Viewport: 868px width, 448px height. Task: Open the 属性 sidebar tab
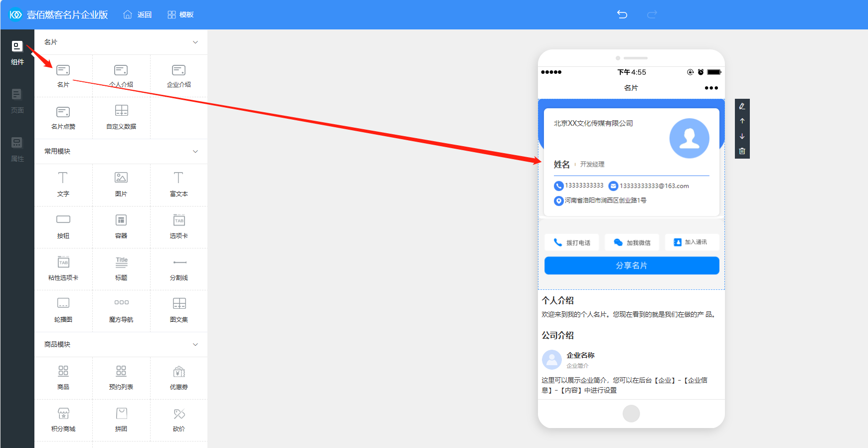click(x=17, y=149)
